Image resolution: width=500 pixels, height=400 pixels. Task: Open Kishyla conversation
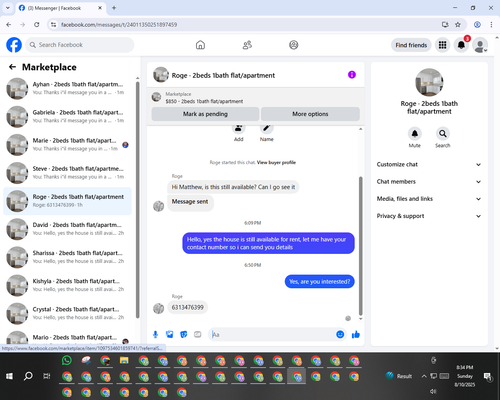[67, 285]
